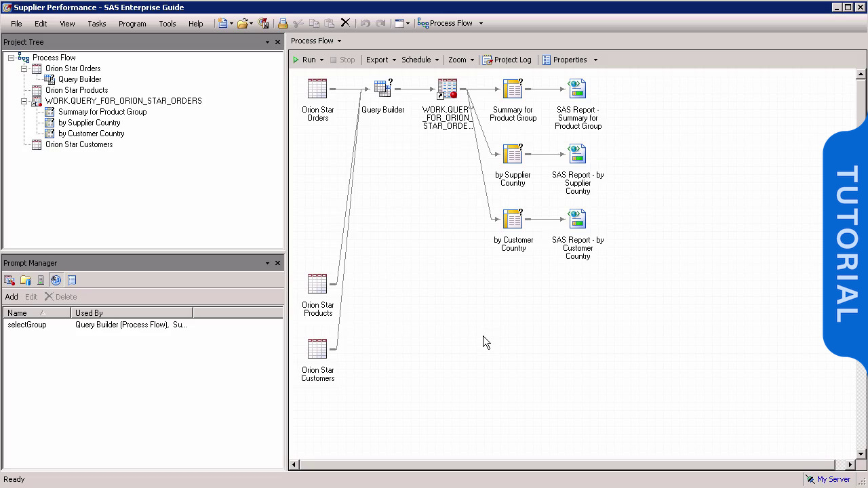The height and width of the screenshot is (488, 868).
Task: Open the Program menu
Action: point(132,24)
